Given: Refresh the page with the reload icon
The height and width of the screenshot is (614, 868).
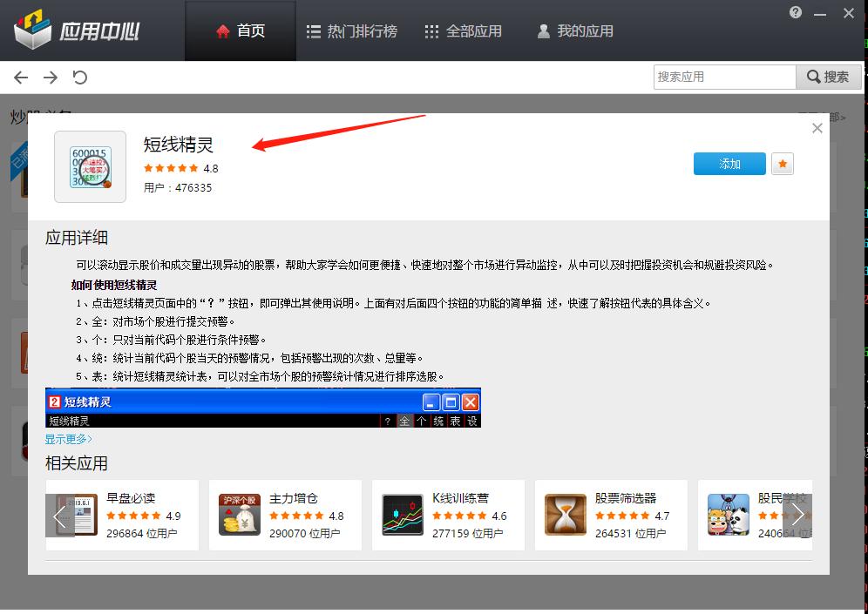Looking at the screenshot, I should 79,77.
